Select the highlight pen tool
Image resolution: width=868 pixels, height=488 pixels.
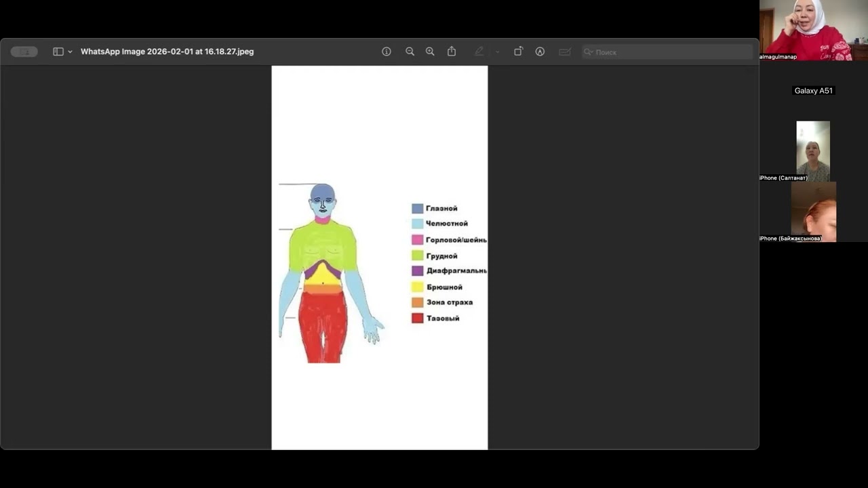click(x=479, y=52)
